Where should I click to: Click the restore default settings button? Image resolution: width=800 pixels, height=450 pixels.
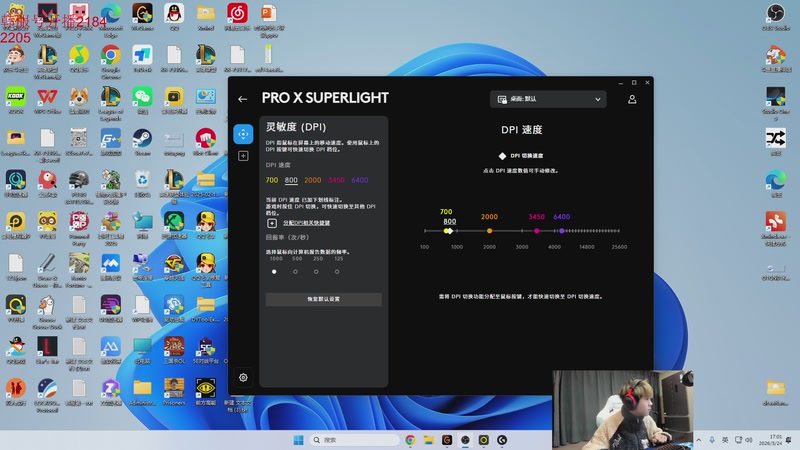pyautogui.click(x=323, y=299)
